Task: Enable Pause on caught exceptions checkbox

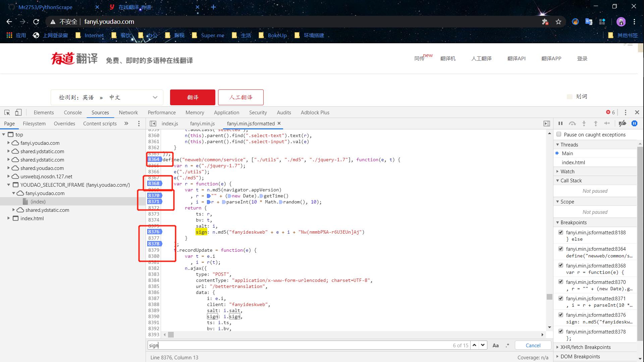Action: click(559, 134)
